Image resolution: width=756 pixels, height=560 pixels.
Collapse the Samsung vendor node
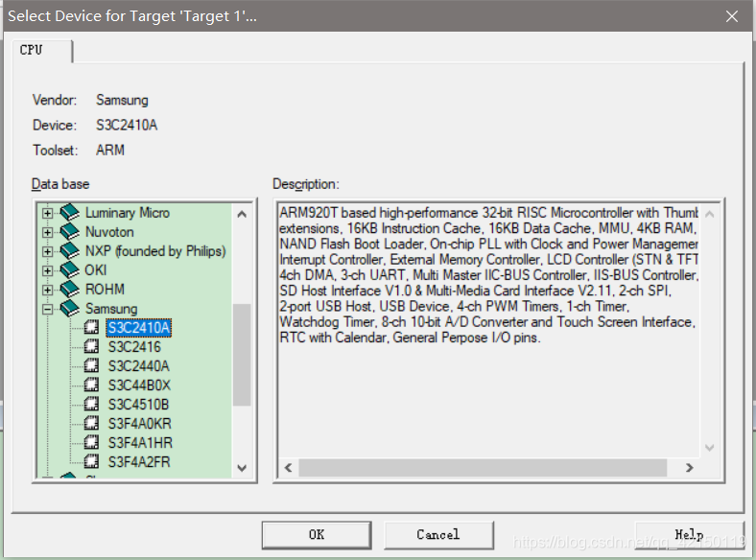[x=47, y=310]
